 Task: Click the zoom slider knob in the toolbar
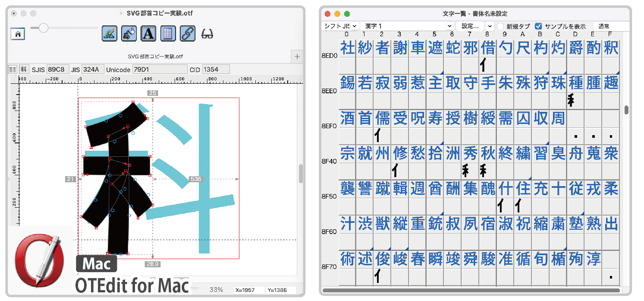tap(43, 28)
